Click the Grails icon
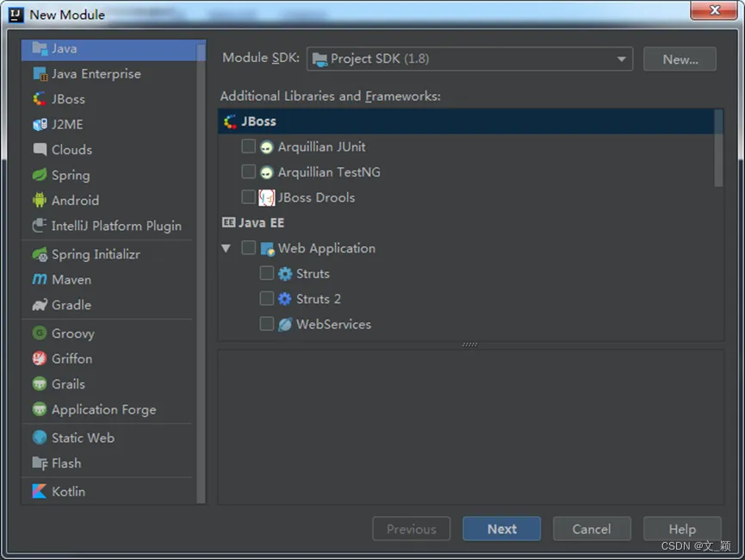Screen dimensions: 745x560 [40, 383]
